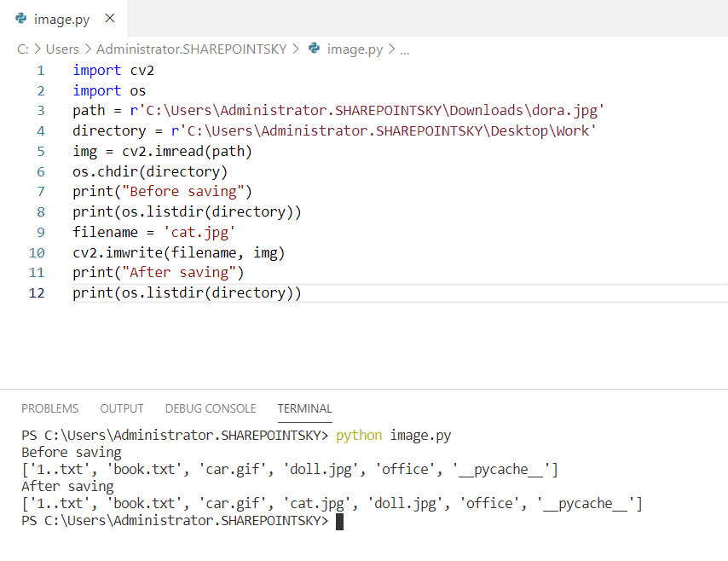Click 'cat.jpg' in the terminal output list
The image size is (728, 561).
(x=317, y=504)
